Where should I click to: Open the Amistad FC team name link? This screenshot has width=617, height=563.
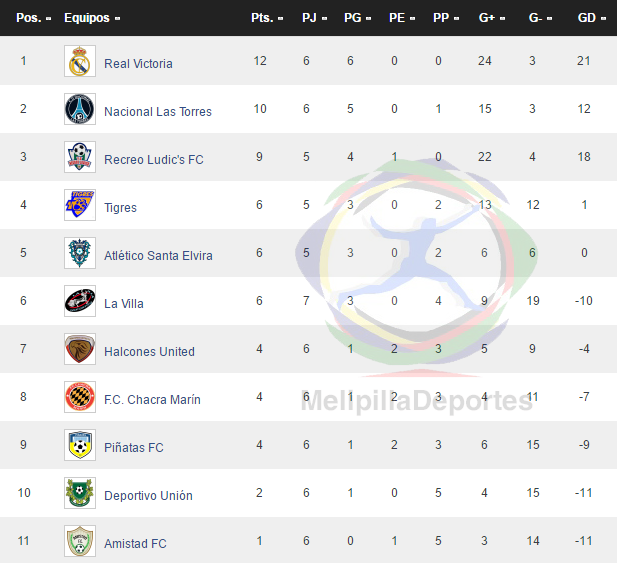point(135,543)
